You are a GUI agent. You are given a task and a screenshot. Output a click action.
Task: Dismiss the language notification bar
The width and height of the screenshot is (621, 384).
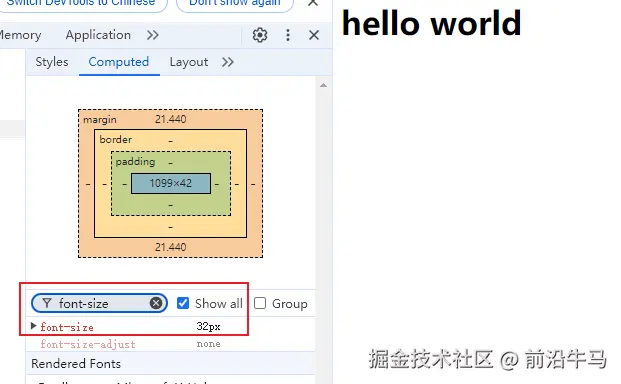313,3
